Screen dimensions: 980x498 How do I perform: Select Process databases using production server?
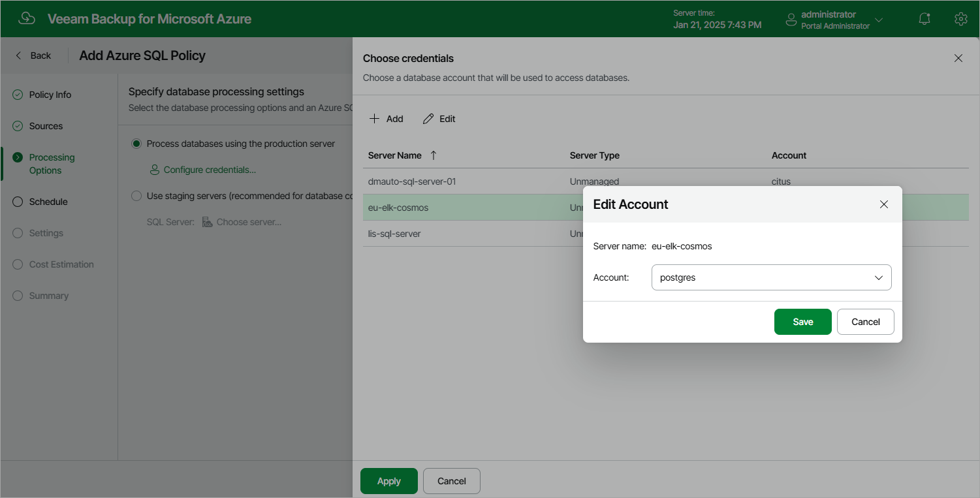coord(136,144)
